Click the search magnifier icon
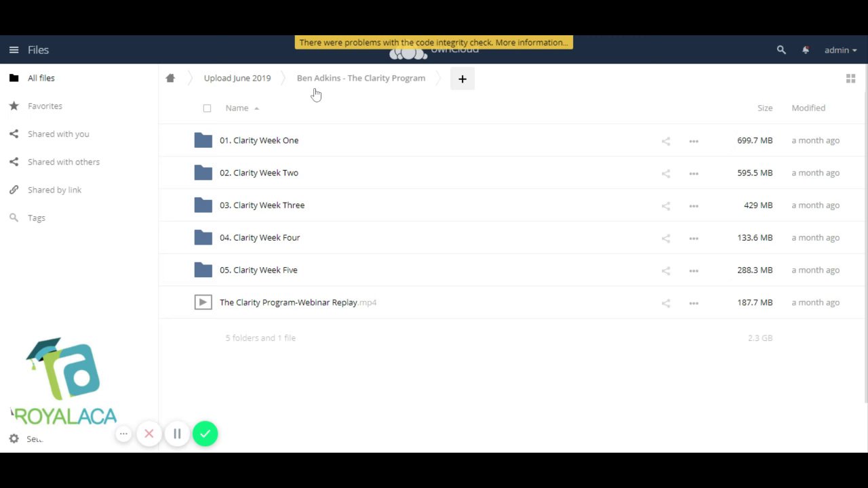Screen dimensions: 868x488 click(781, 49)
